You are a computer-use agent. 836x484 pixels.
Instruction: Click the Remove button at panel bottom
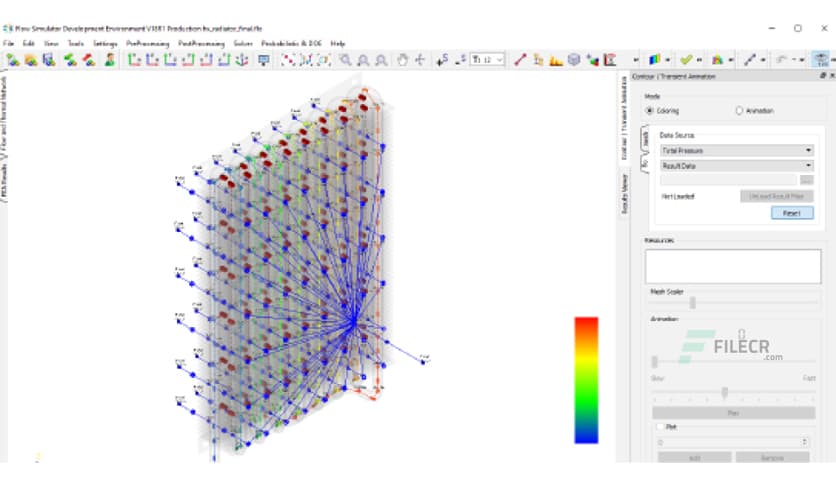(772, 458)
